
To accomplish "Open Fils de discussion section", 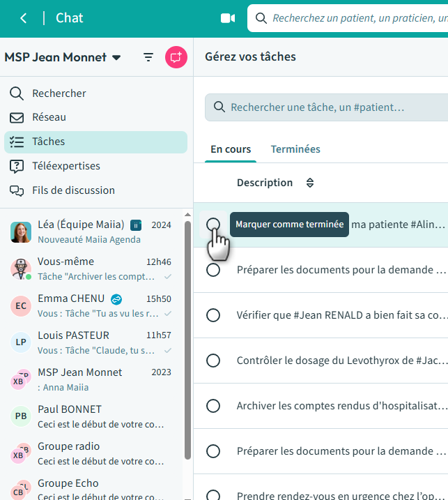I will pyautogui.click(x=73, y=190).
